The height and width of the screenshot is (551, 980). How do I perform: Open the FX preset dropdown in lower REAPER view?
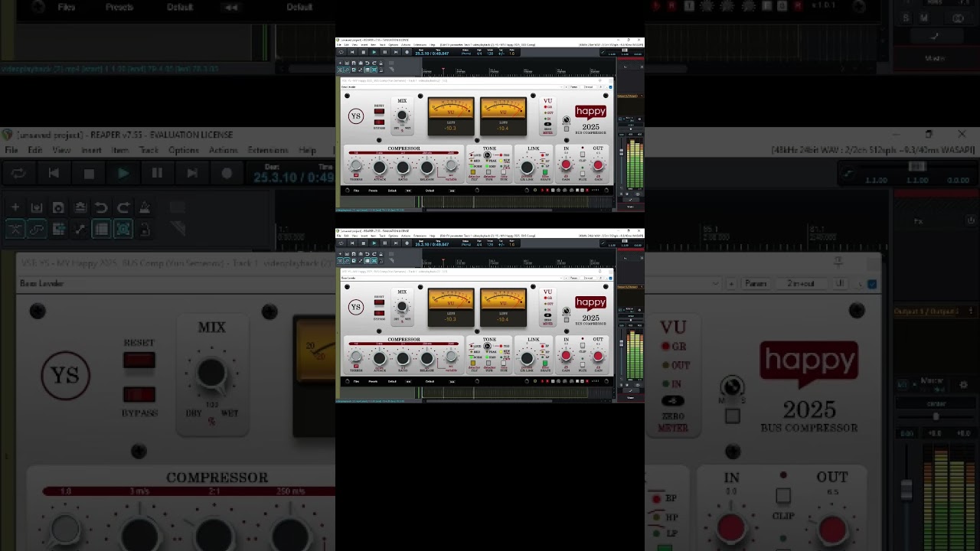coord(452,278)
